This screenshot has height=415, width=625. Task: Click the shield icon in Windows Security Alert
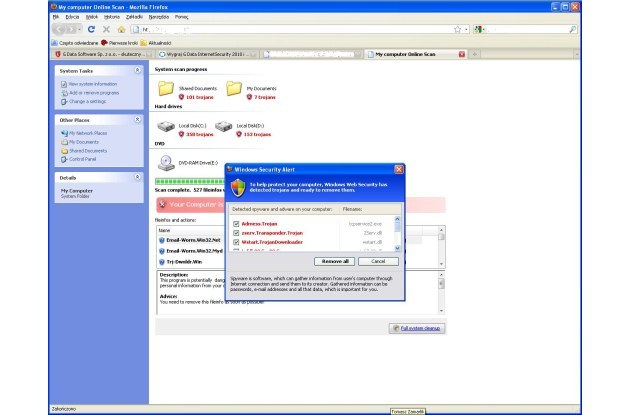click(238, 187)
